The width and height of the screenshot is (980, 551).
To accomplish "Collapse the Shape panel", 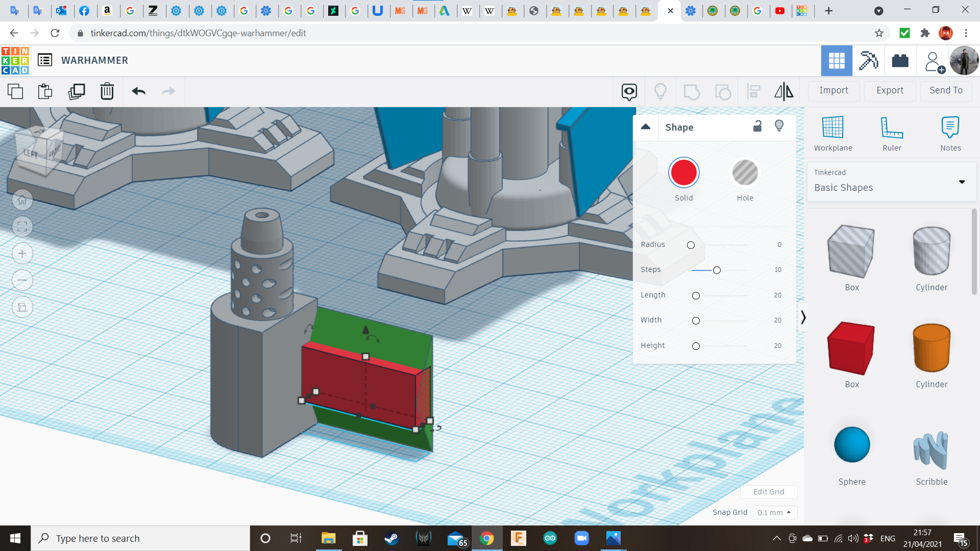I will tap(646, 127).
